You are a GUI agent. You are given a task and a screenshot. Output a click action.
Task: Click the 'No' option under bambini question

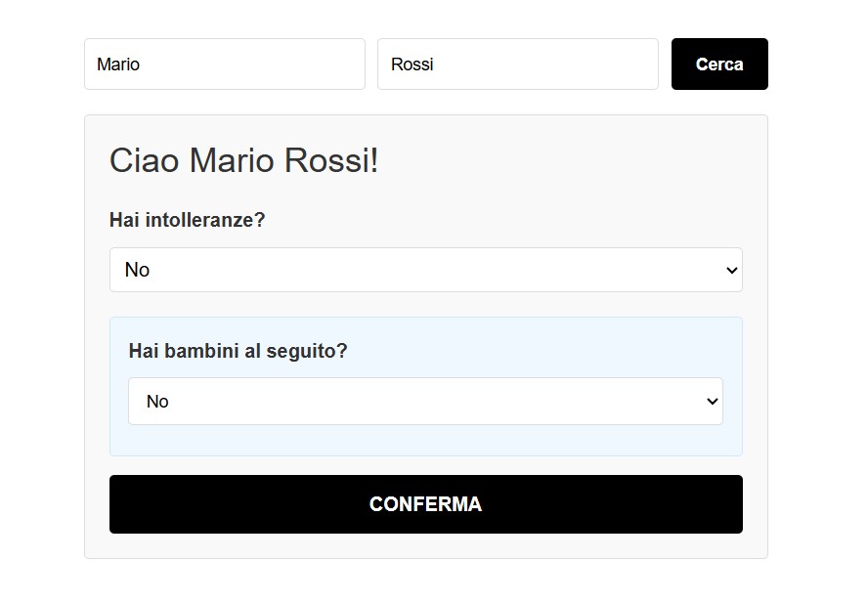158,401
